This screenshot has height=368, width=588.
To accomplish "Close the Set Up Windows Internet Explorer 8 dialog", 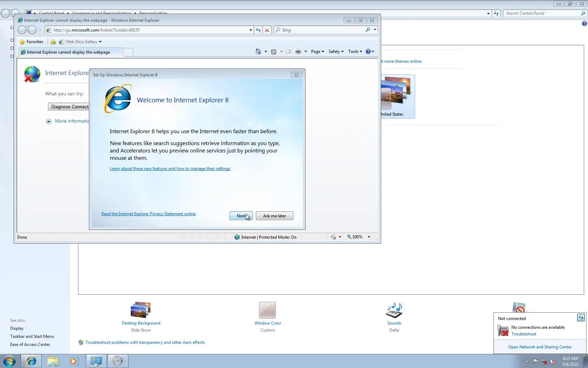I will point(296,75).
